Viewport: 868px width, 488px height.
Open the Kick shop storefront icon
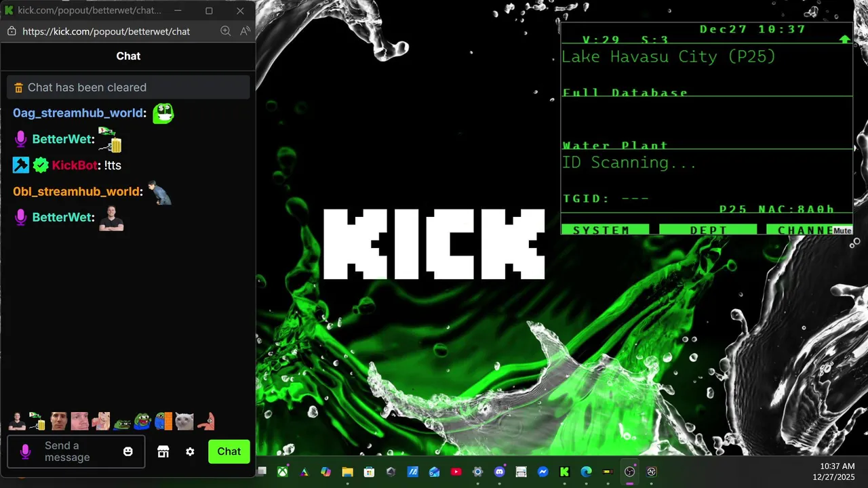pos(163,451)
